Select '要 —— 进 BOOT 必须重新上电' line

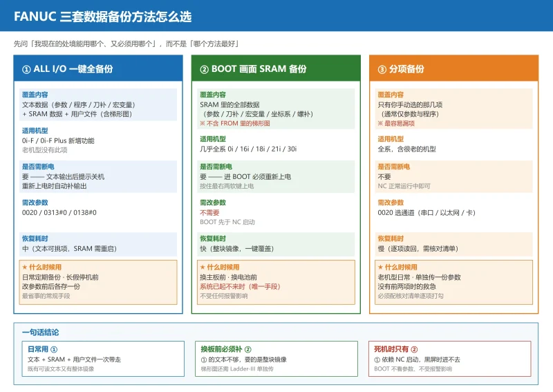(245, 177)
